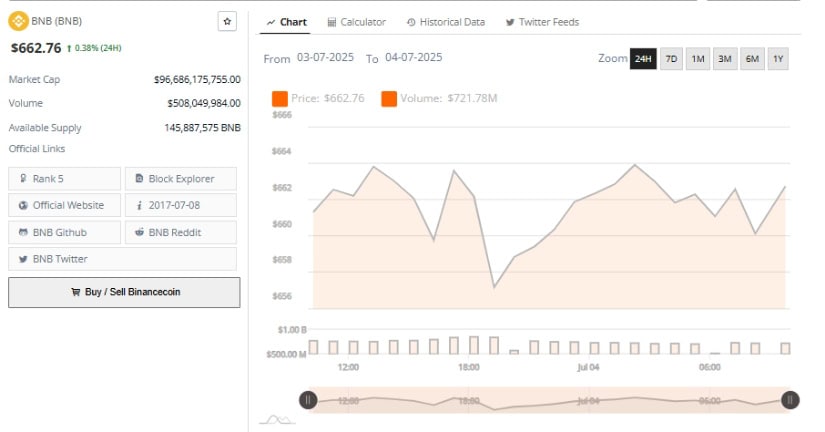Viewport: 825px width, 432px height.
Task: Click the 2017-07-08 launch date button
Action: pyautogui.click(x=181, y=205)
